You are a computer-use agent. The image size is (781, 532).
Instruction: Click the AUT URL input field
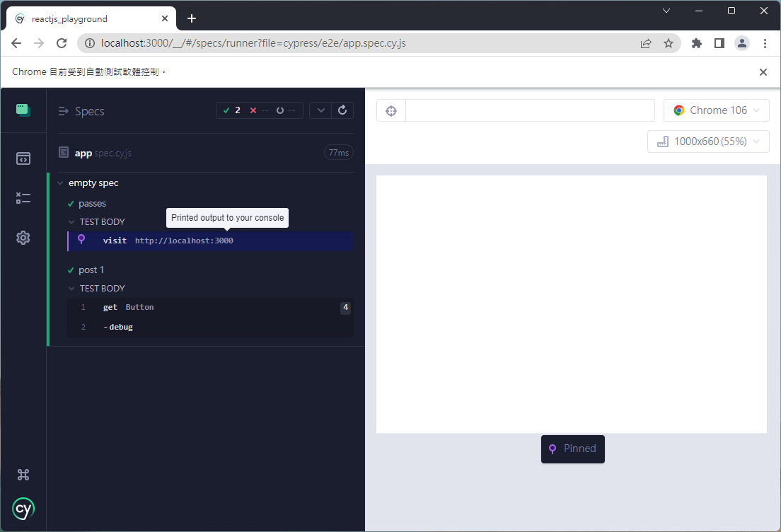tap(530, 110)
